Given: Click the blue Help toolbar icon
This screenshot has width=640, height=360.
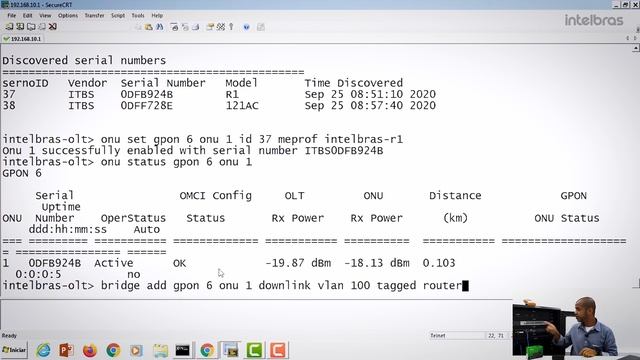Looking at the screenshot, I should click(x=247, y=27).
